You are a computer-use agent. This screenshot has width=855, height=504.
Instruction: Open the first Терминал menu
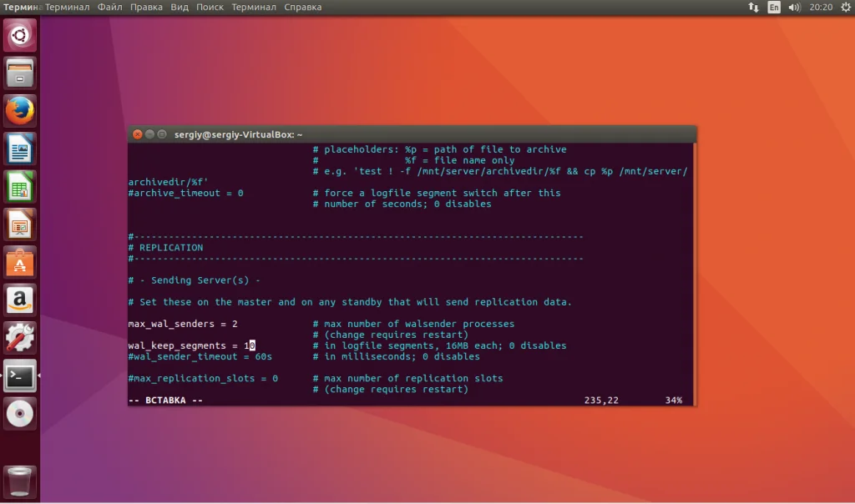pos(67,7)
